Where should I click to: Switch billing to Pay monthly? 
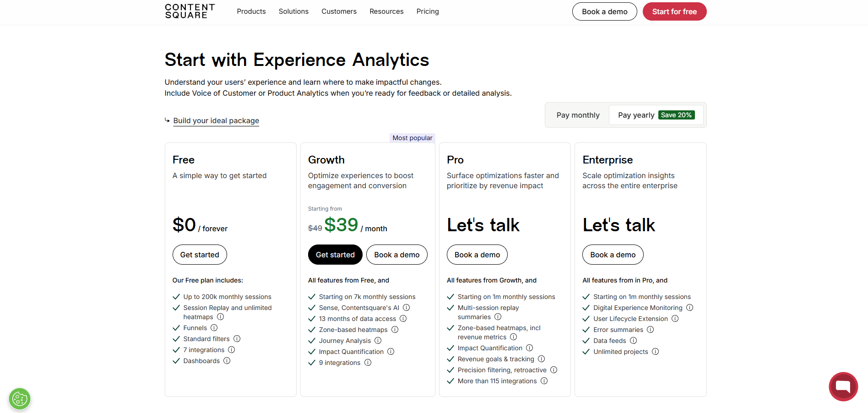(x=577, y=115)
